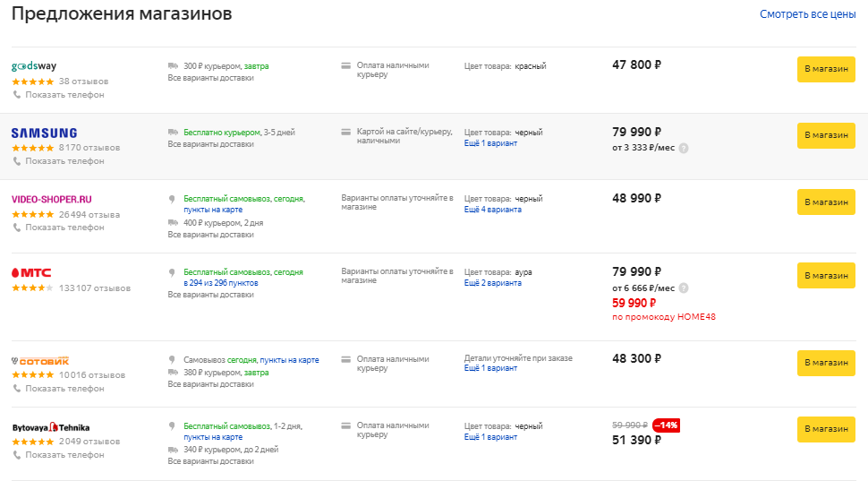
Task: Click the phone icon under goodsway reviews
Action: (17, 95)
